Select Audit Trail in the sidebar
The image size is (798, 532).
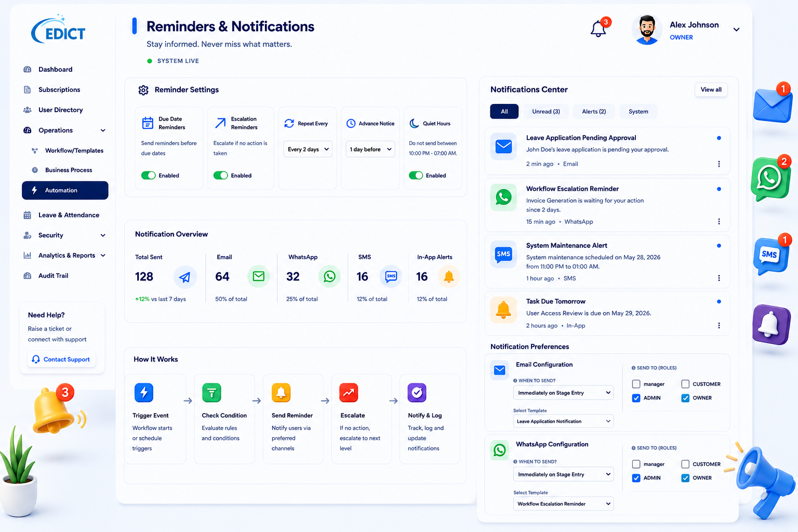pos(54,276)
